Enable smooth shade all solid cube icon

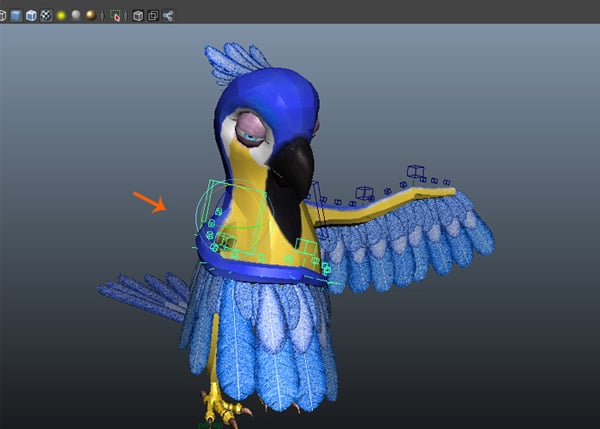tap(15, 15)
